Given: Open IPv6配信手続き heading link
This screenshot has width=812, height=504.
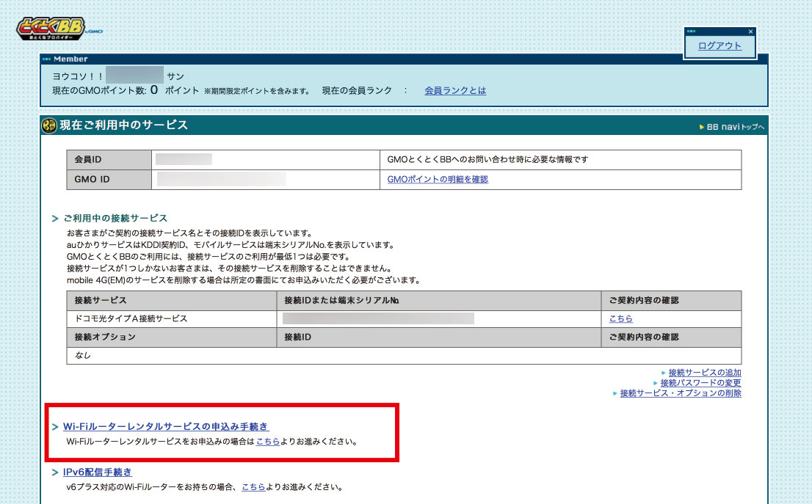Looking at the screenshot, I should [x=98, y=472].
